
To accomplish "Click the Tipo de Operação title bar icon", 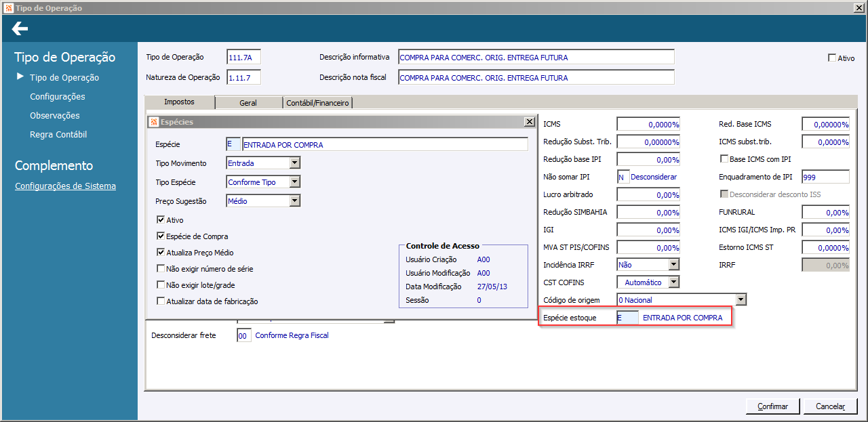I will click(8, 7).
